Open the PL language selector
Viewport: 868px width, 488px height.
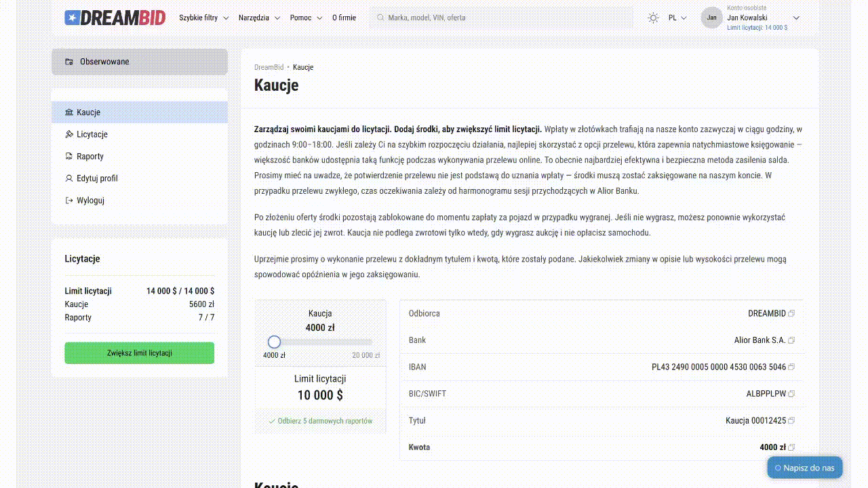point(677,18)
